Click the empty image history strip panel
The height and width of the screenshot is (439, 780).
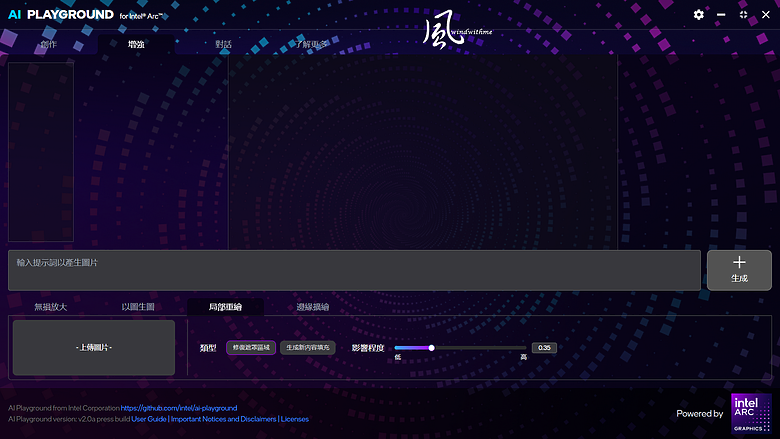41,152
